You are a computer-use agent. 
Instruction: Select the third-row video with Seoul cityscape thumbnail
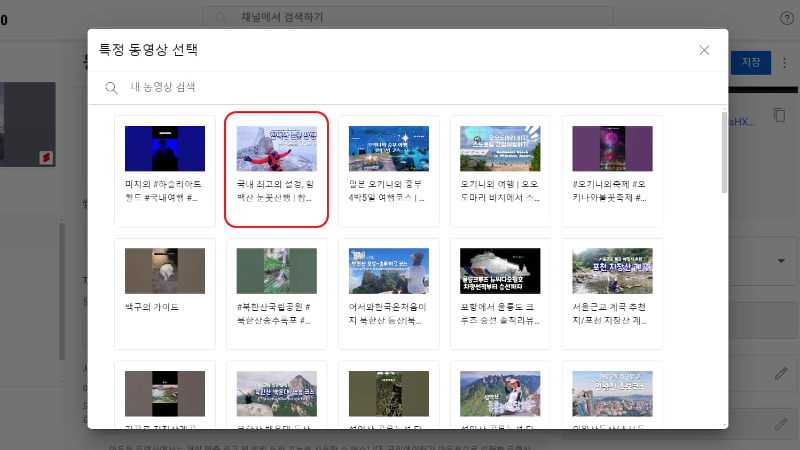pyautogui.click(x=612, y=394)
